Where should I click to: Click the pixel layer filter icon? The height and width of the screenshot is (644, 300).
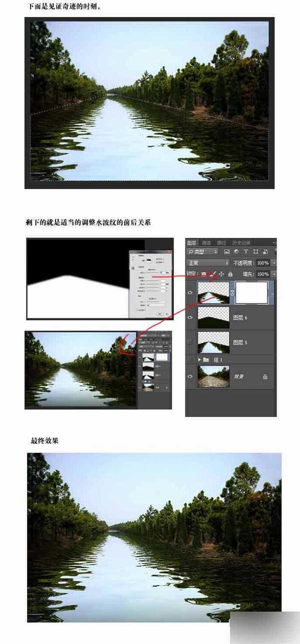click(227, 251)
